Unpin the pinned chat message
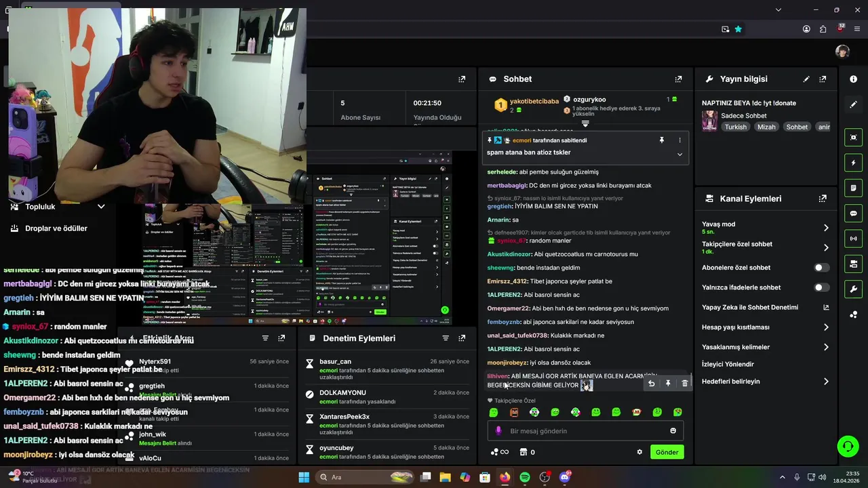The width and height of the screenshot is (868, 488). pos(662,140)
